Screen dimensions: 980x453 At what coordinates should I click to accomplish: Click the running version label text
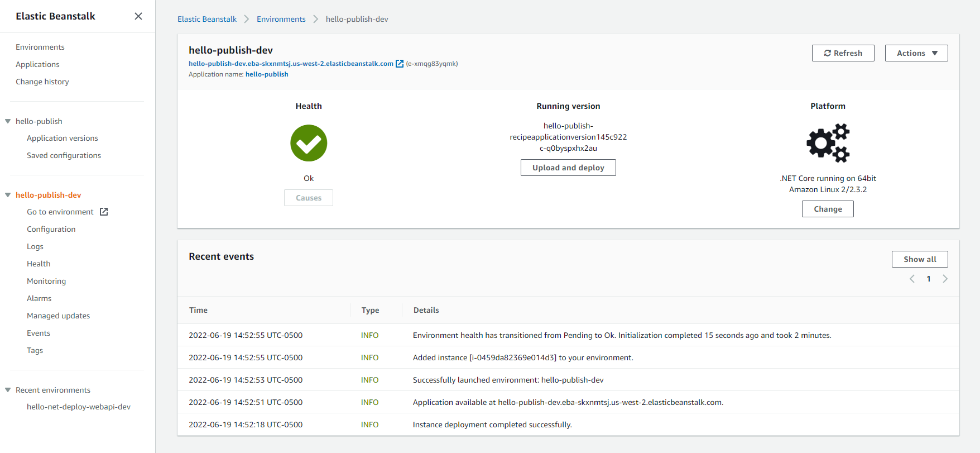(568, 137)
